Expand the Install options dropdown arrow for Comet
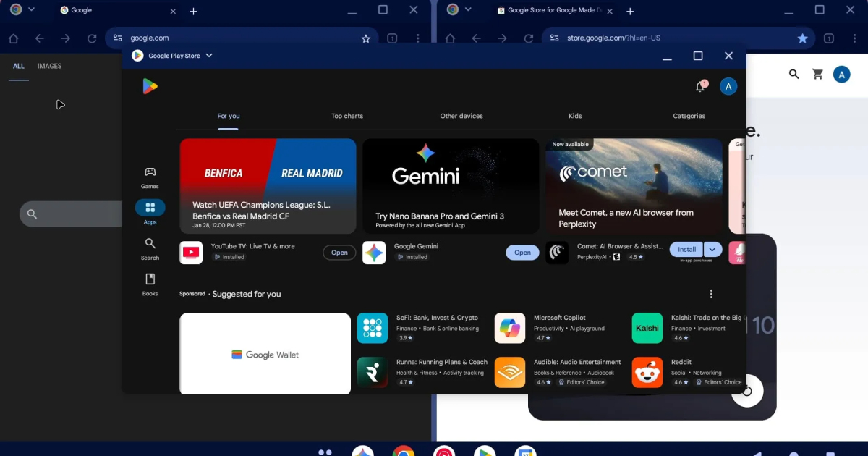The height and width of the screenshot is (456, 868). [x=712, y=250]
